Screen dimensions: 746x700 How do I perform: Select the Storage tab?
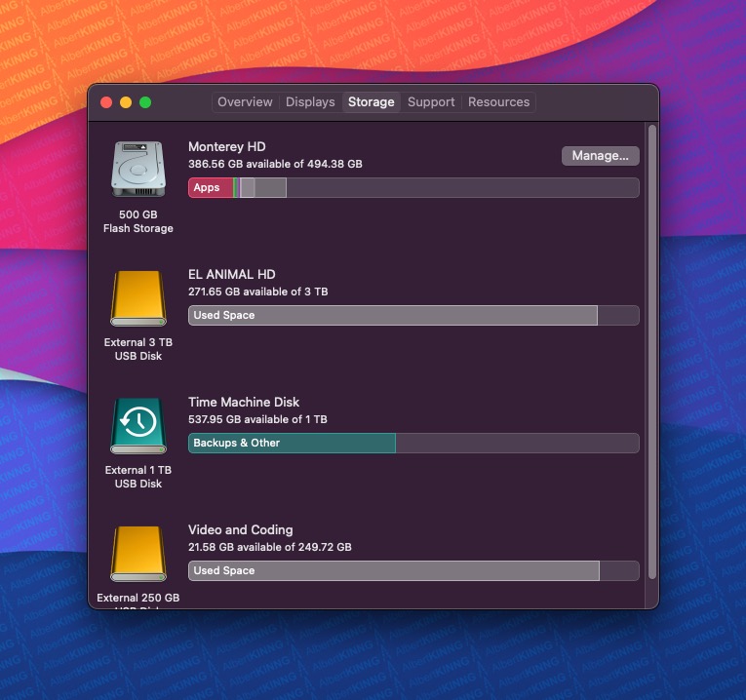(x=372, y=102)
